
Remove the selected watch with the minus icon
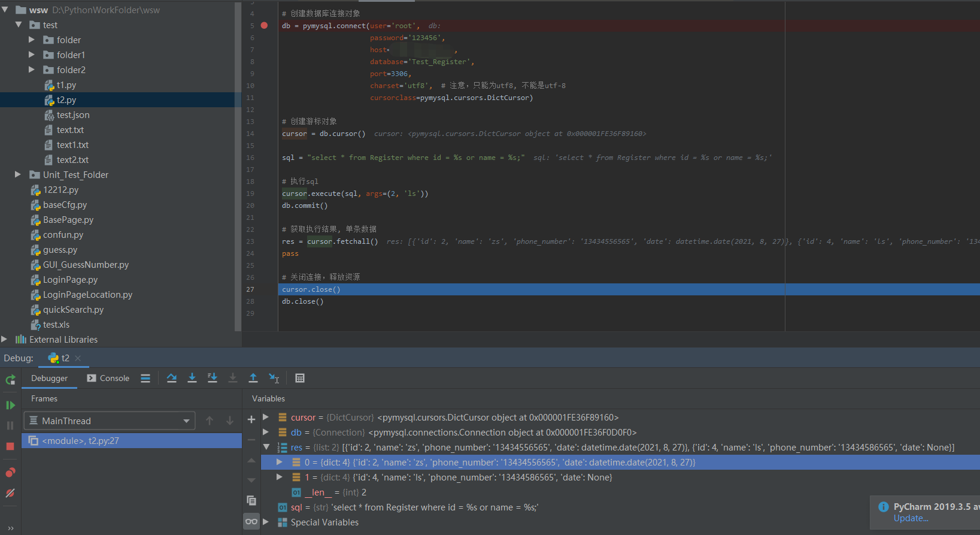[x=251, y=440]
